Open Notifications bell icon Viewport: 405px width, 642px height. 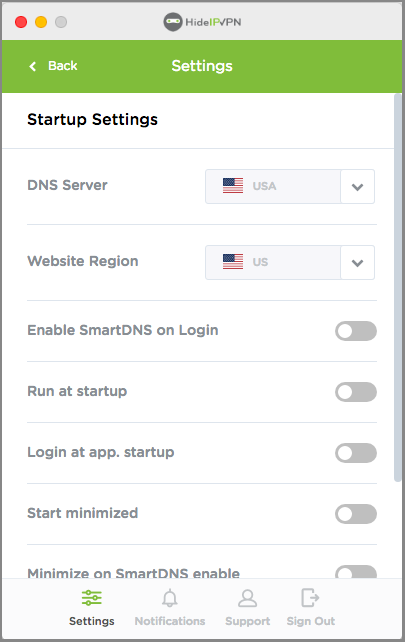pos(170,598)
